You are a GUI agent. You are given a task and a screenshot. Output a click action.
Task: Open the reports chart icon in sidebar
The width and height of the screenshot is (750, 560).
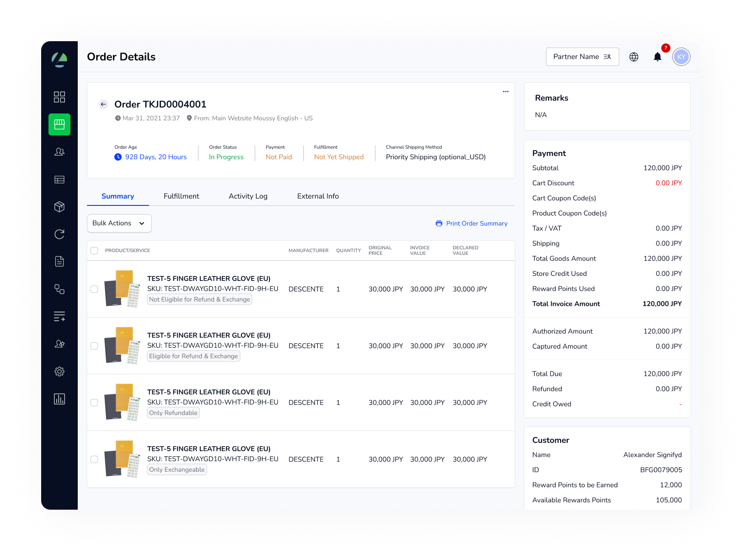[x=59, y=399]
